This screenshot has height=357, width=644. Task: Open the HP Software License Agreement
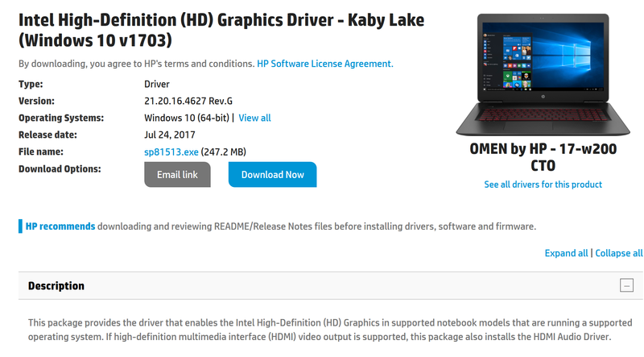(x=324, y=64)
